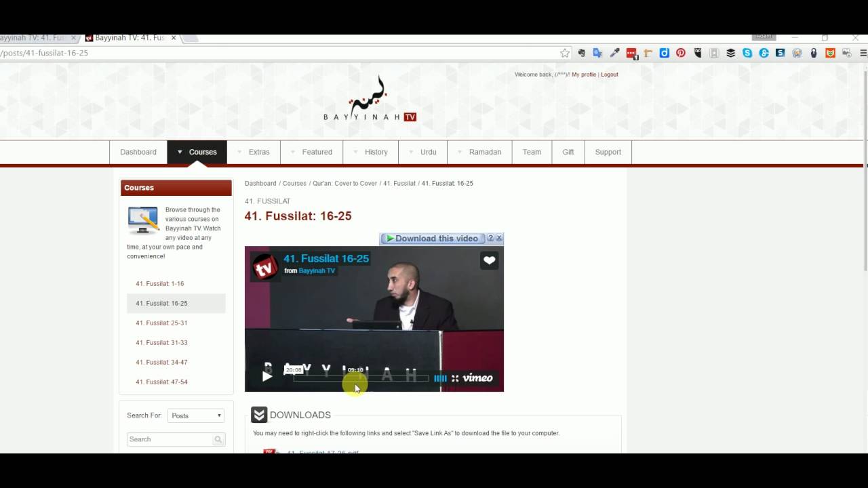This screenshot has width=868, height=488.
Task: Click the Courses computer illustration icon
Action: [142, 220]
